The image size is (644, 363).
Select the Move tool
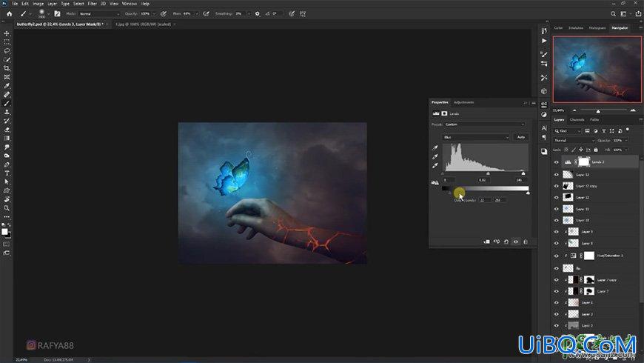pos(7,33)
